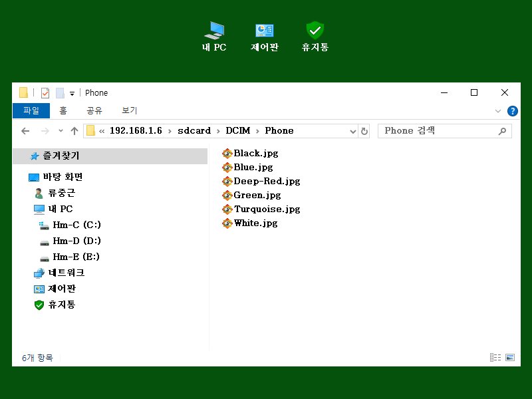
Task: Click the Turquoise.jpg image file icon
Action: 227,209
